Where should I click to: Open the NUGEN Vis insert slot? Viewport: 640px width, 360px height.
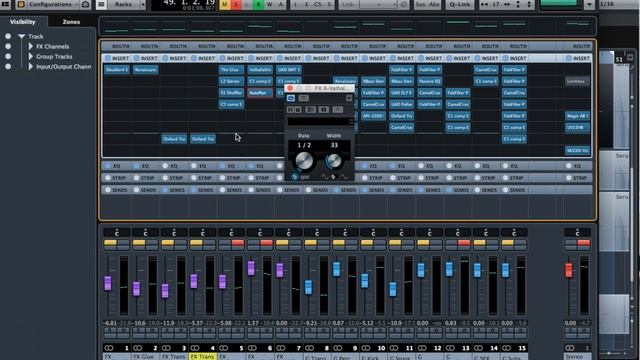click(577, 150)
